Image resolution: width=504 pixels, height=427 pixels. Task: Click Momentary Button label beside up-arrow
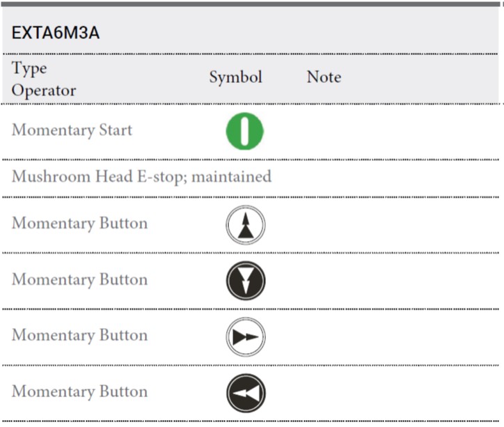pos(80,224)
